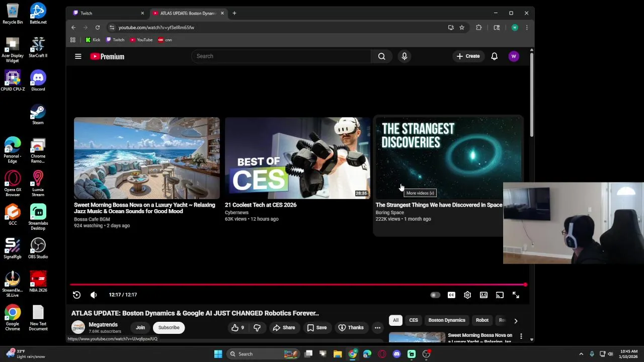Click the taskbar clock and date
Image resolution: width=644 pixels, height=362 pixels.
point(629,354)
